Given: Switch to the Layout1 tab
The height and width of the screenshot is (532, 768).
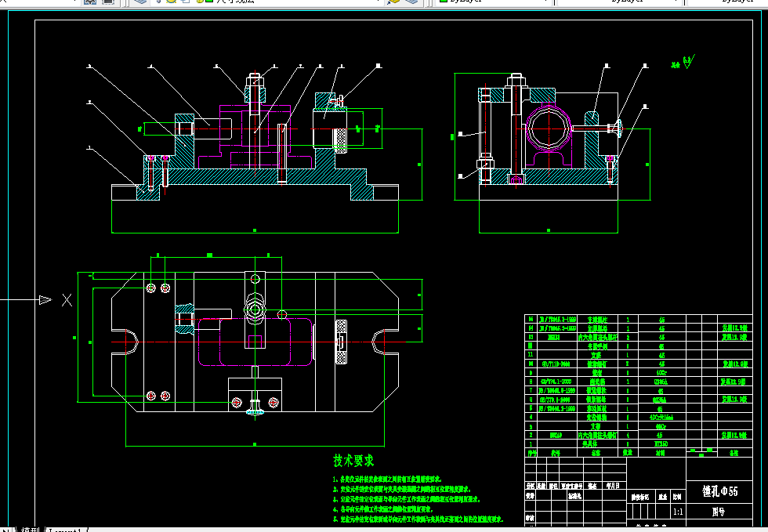Looking at the screenshot, I should 67,530.
